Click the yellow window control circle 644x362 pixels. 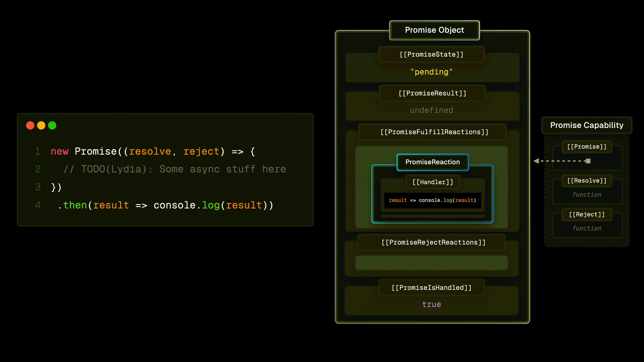41,125
